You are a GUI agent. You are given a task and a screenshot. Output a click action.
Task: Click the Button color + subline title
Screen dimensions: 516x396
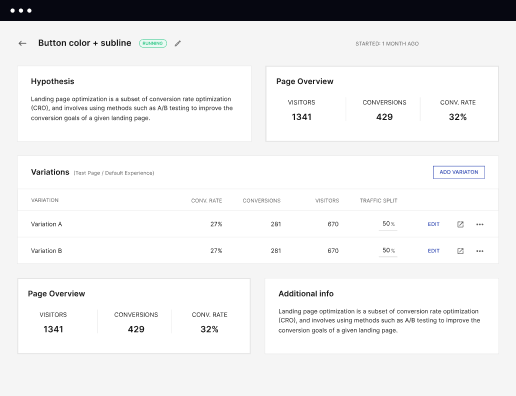[85, 43]
